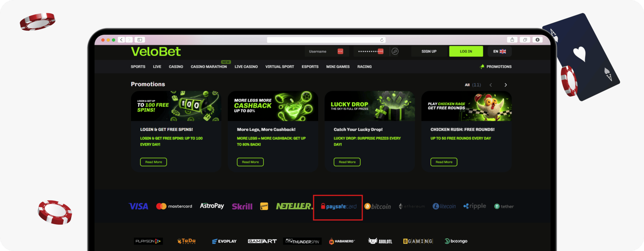Image resolution: width=644 pixels, height=251 pixels.
Task: Reload the page with refresh icon
Action: 382,40
